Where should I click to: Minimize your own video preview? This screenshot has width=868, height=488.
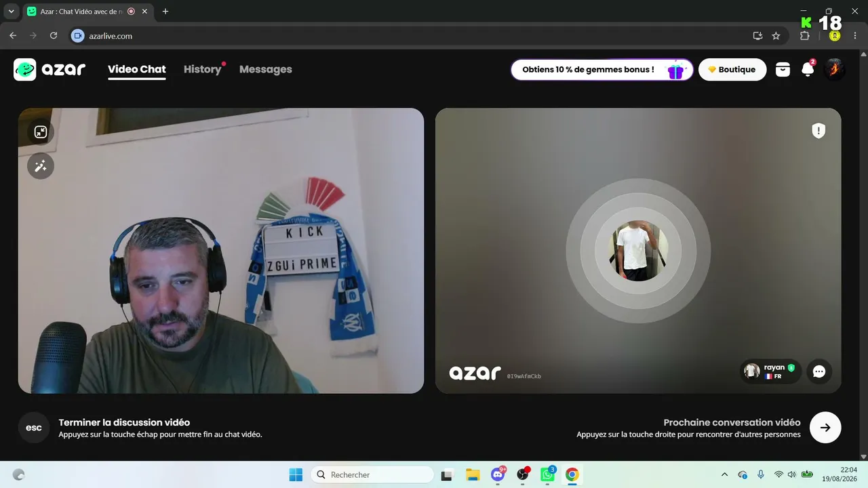pyautogui.click(x=41, y=131)
